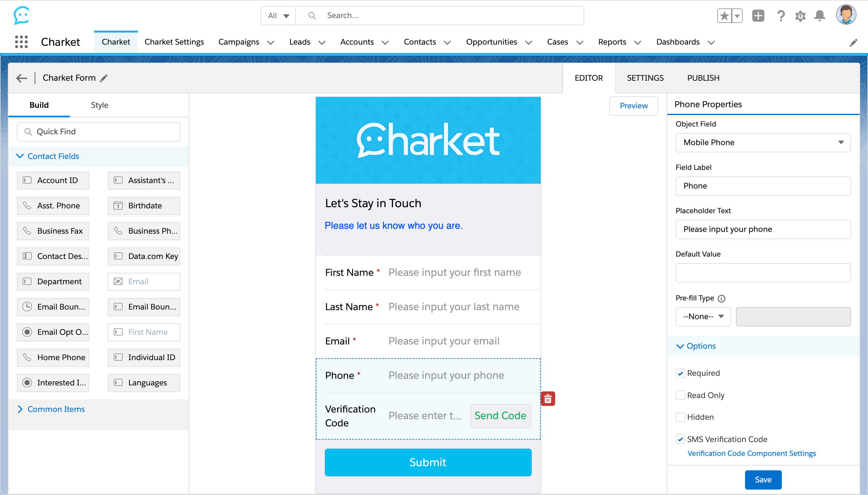Select the Account ID field item
The image size is (868, 495).
[x=53, y=181]
